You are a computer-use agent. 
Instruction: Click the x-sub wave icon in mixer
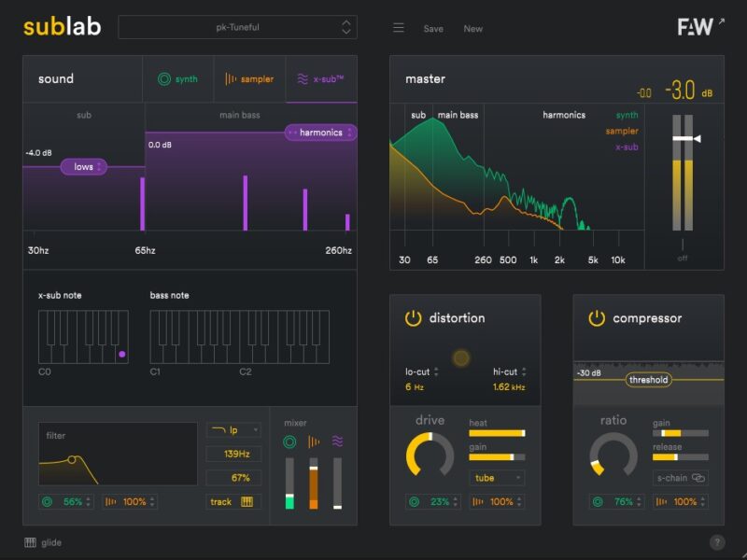[337, 441]
